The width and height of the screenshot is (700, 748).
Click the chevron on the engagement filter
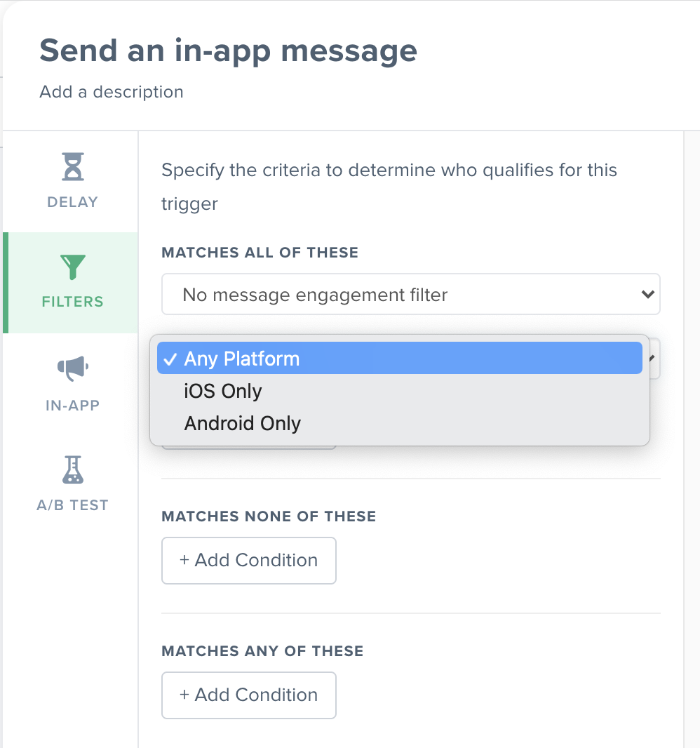(647, 294)
